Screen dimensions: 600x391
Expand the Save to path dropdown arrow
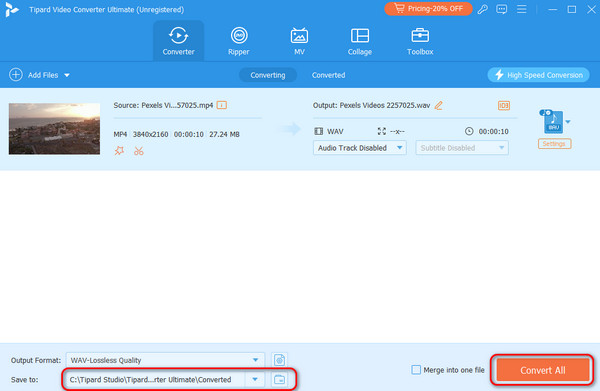click(x=255, y=380)
